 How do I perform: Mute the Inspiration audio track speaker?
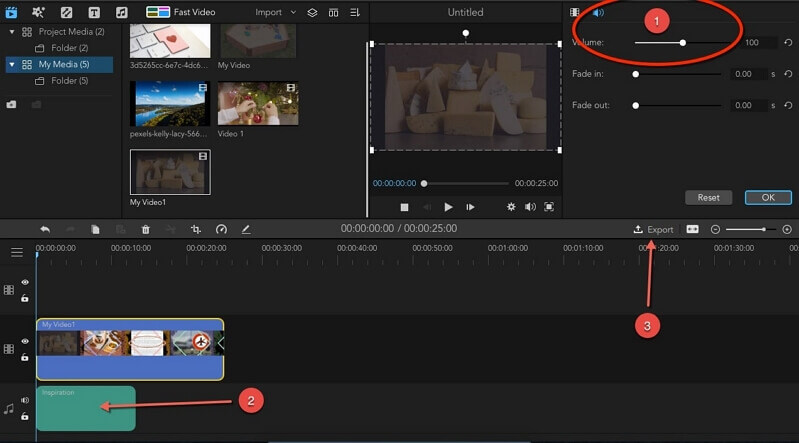[25, 401]
